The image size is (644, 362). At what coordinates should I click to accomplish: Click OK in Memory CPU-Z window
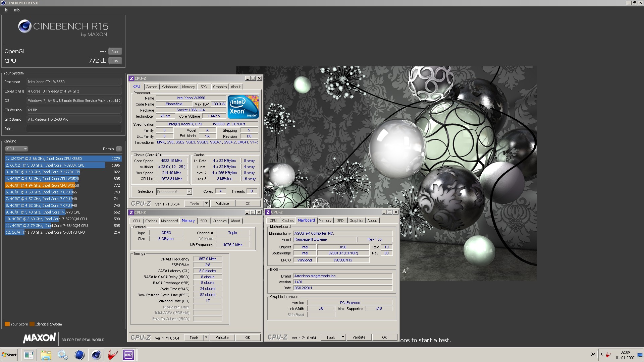pos(248,338)
